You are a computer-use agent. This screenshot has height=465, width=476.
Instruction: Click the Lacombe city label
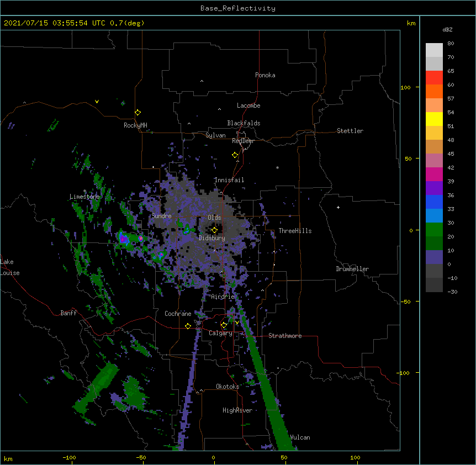(x=248, y=105)
